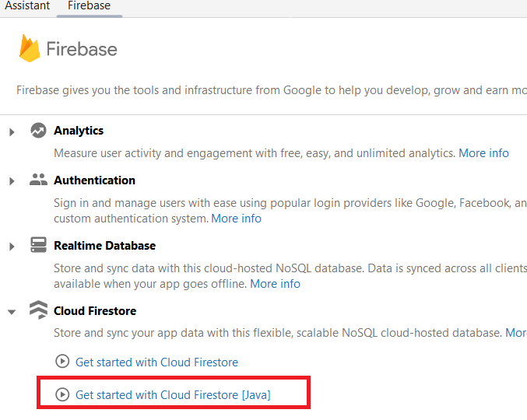Click the Cloud Firestore heading
Viewport: 527px width, 420px height.
tap(95, 311)
